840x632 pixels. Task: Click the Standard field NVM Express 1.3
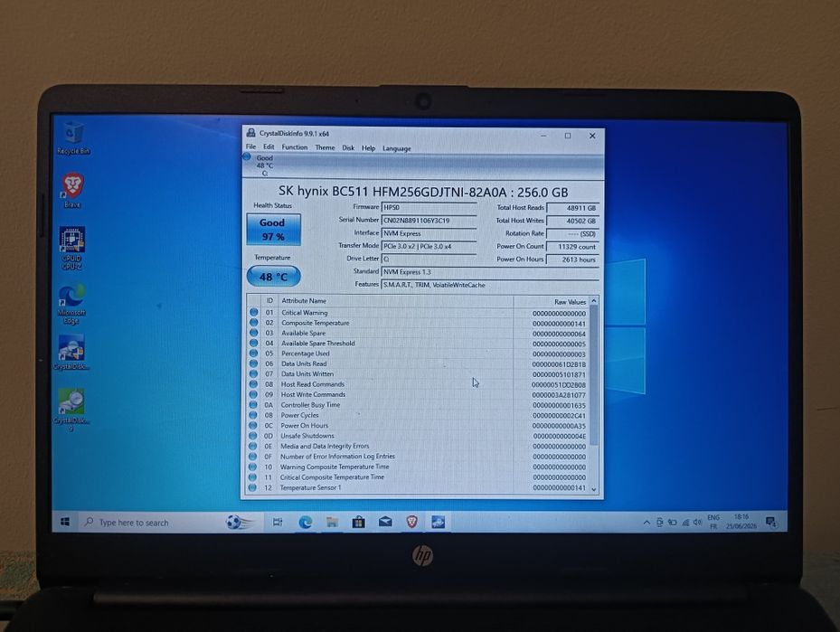(x=490, y=271)
